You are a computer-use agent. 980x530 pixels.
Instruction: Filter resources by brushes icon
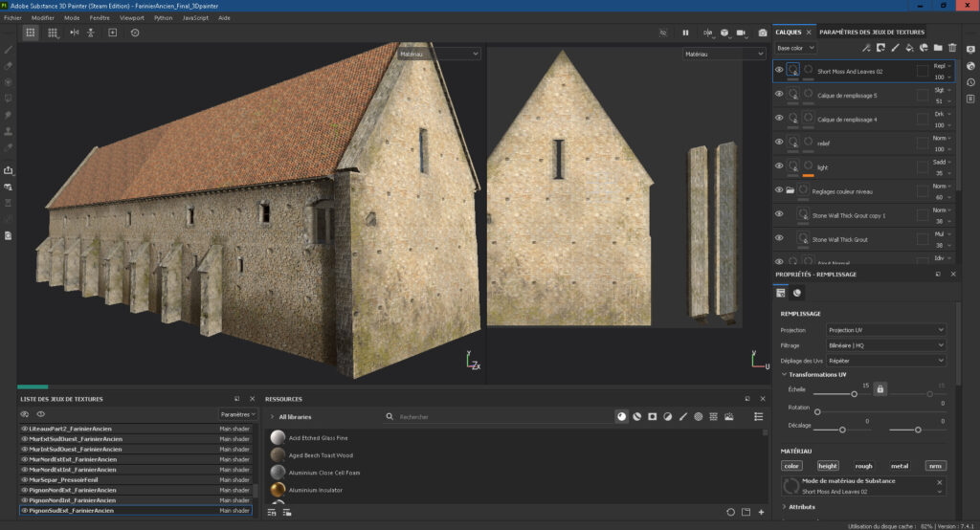point(683,416)
